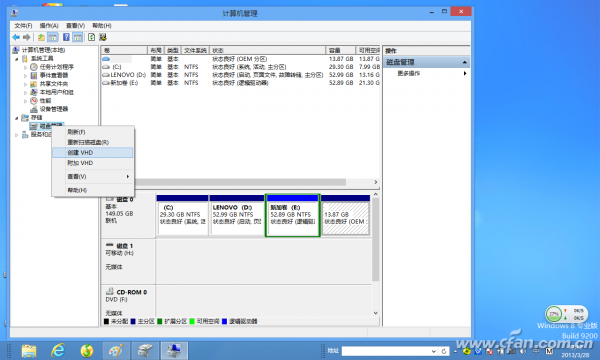Open Internet Explorer from the taskbar
Screen dimensions: 600x360
click(x=58, y=350)
